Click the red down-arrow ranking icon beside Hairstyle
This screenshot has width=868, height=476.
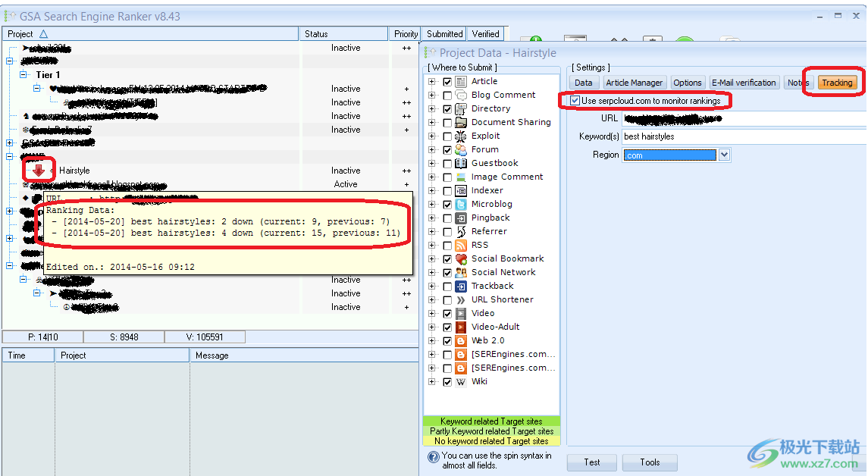click(38, 171)
